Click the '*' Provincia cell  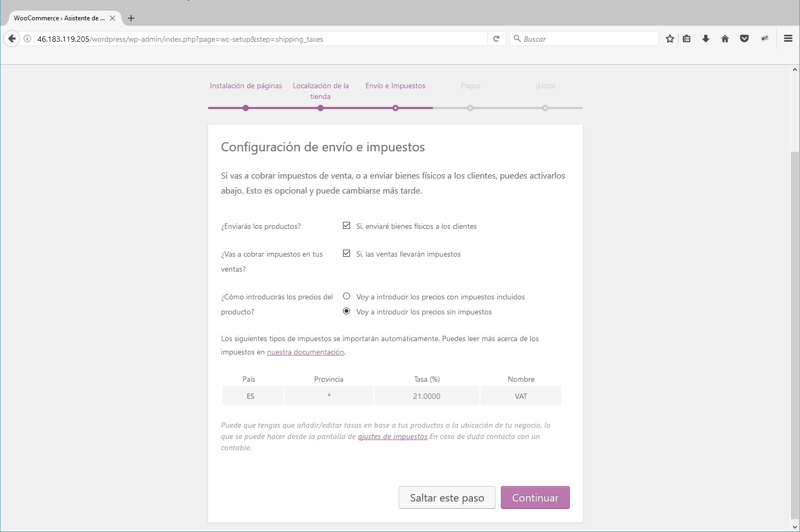click(x=329, y=396)
